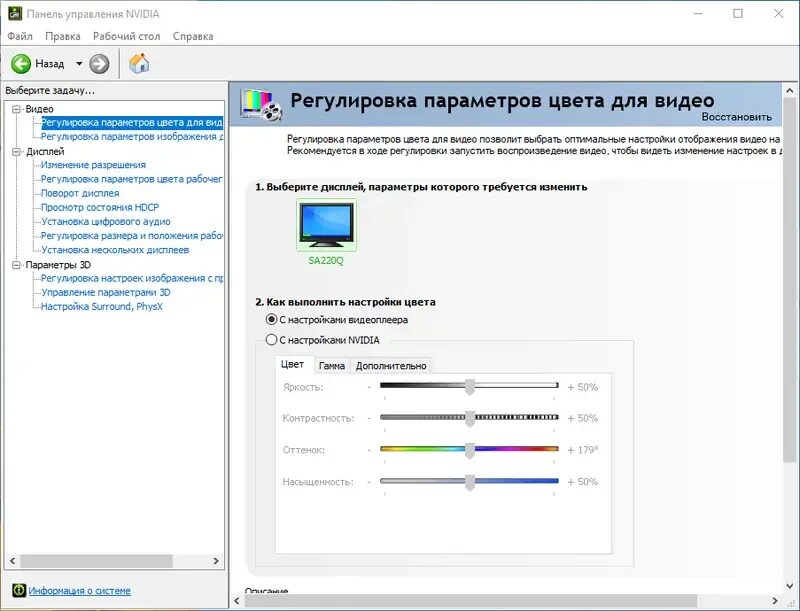Viewport: 800px width, 611px height.
Task: Click the SA220Q display label
Action: 326,261
